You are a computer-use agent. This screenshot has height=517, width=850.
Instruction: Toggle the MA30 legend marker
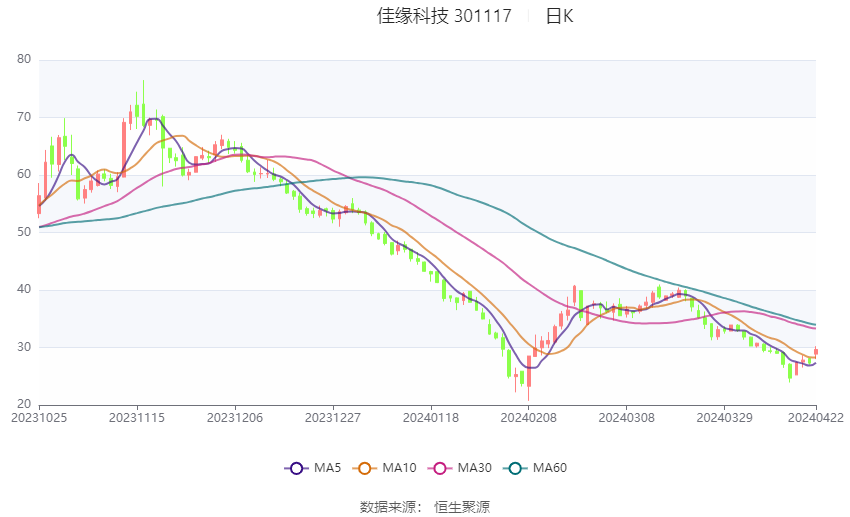[440, 468]
